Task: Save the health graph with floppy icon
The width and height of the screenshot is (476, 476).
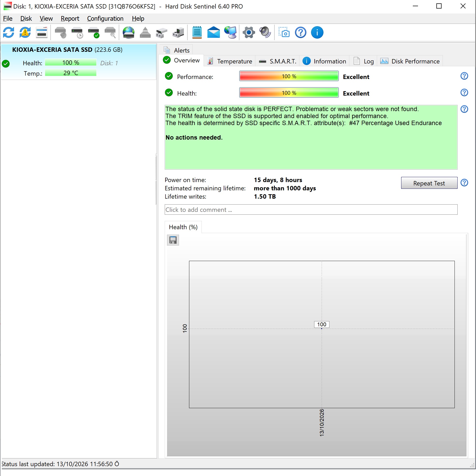Action: tap(173, 240)
